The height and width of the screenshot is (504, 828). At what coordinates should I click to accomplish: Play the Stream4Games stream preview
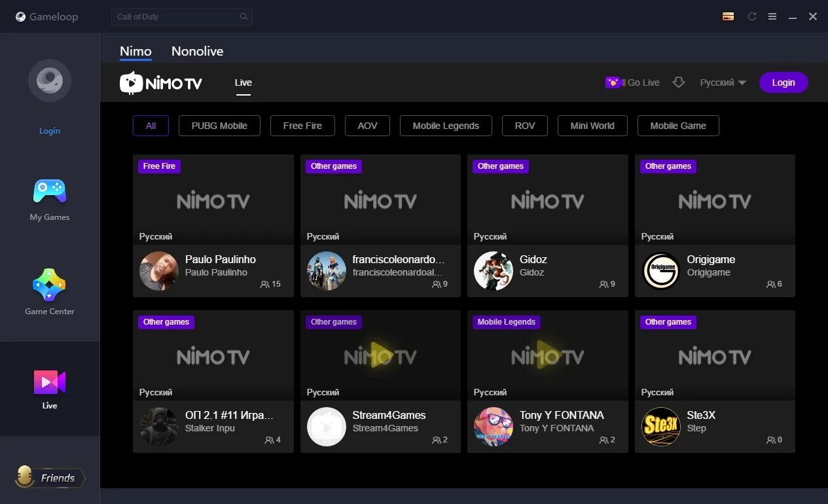coord(380,355)
